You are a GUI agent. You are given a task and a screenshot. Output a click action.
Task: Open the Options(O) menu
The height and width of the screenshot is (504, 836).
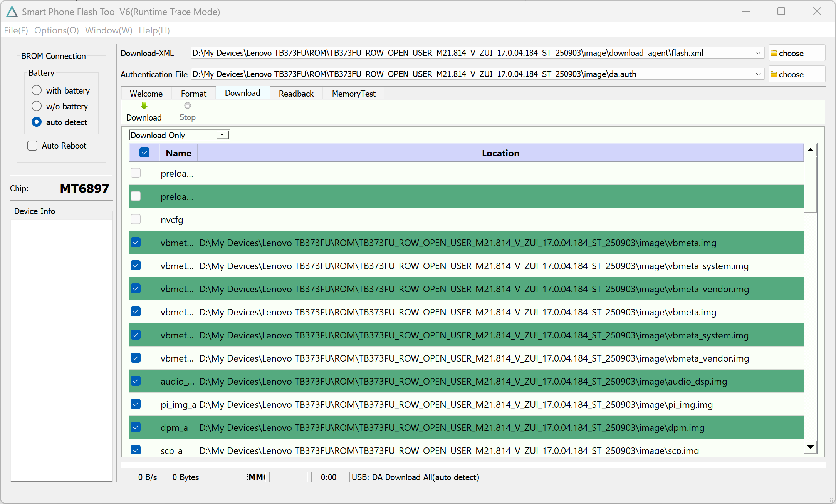(56, 30)
